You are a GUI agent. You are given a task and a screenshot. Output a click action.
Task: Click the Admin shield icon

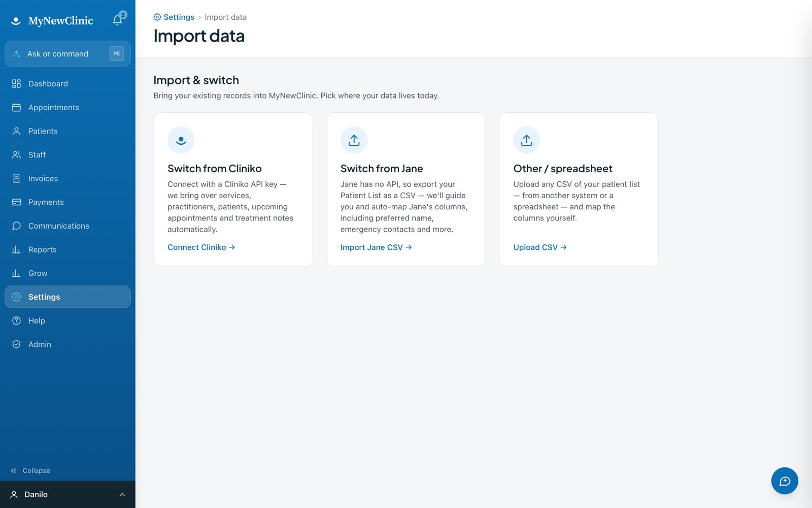16,344
